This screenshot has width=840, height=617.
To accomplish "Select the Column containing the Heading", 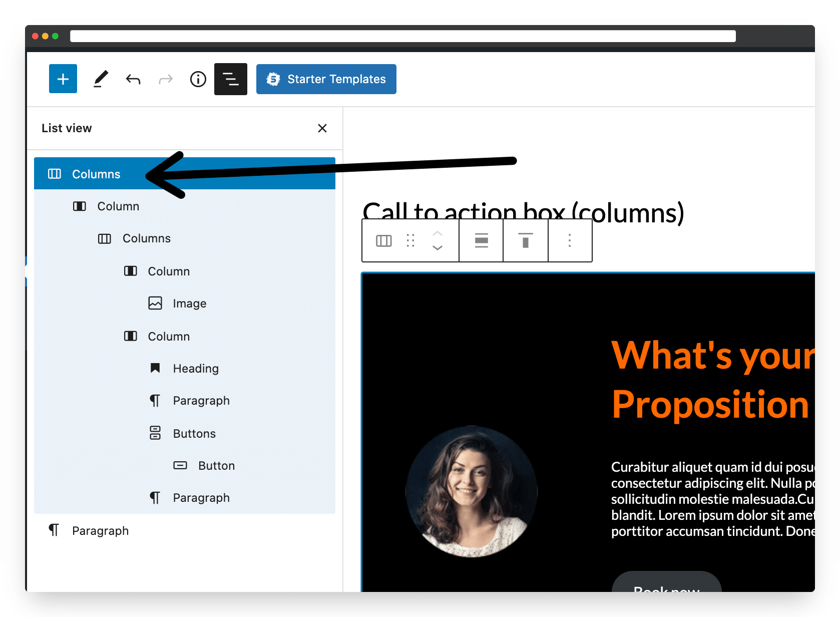I will tap(185, 336).
